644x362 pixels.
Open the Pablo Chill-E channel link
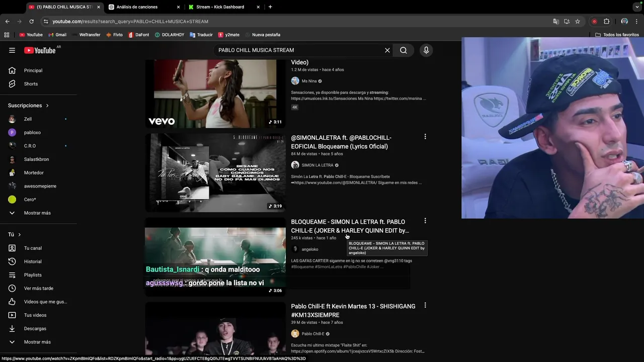(x=313, y=334)
